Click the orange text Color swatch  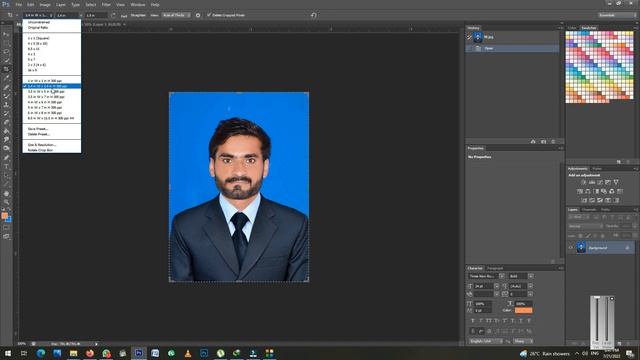(x=523, y=310)
